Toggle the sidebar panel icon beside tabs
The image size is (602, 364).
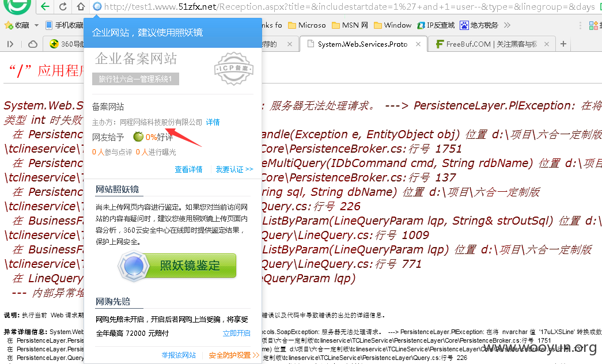(10, 44)
